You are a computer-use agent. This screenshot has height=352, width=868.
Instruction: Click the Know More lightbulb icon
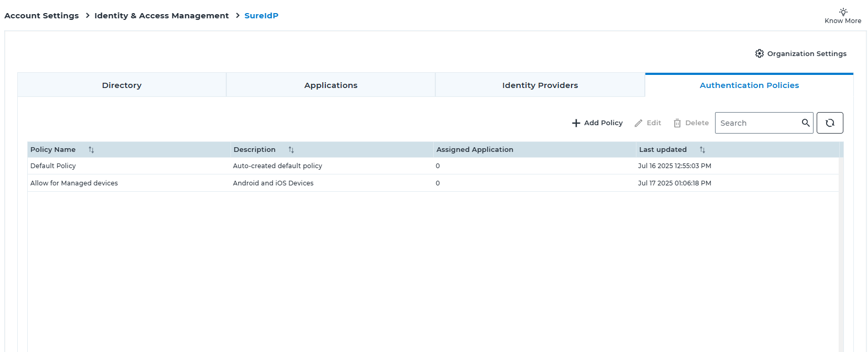pyautogui.click(x=843, y=12)
